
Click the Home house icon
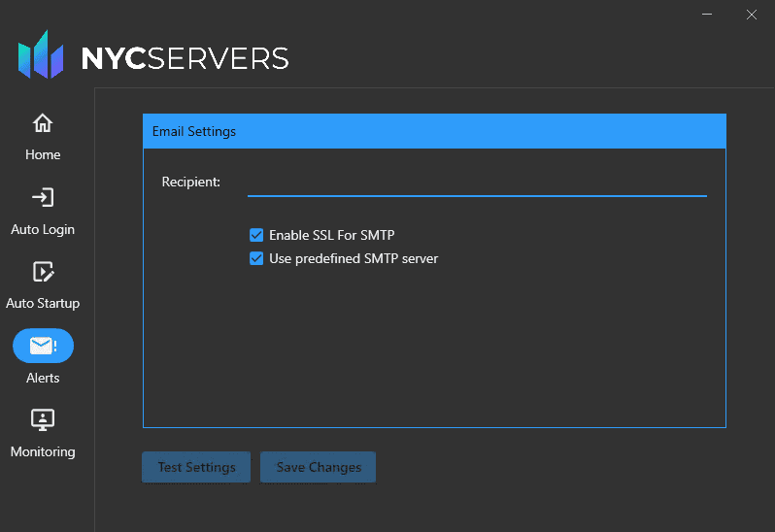(x=43, y=123)
